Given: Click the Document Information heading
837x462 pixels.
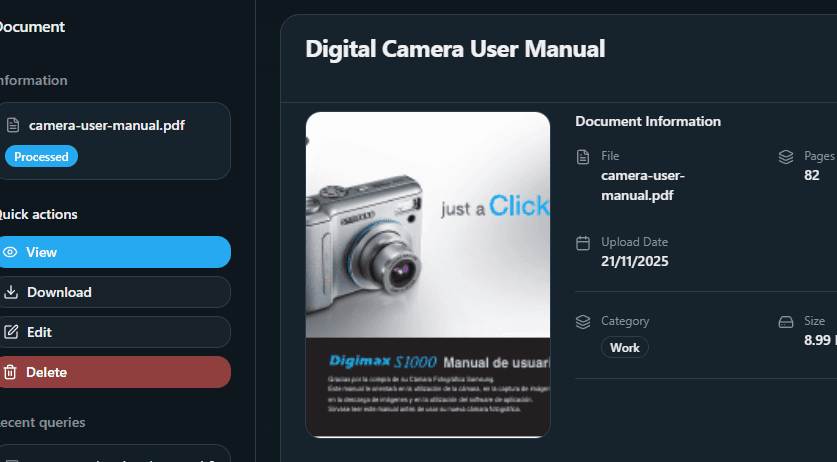Looking at the screenshot, I should (x=648, y=121).
